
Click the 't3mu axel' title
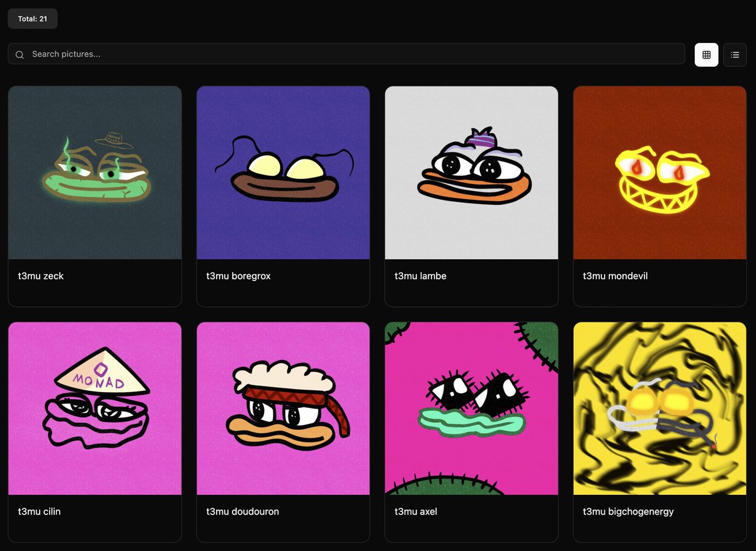point(416,512)
